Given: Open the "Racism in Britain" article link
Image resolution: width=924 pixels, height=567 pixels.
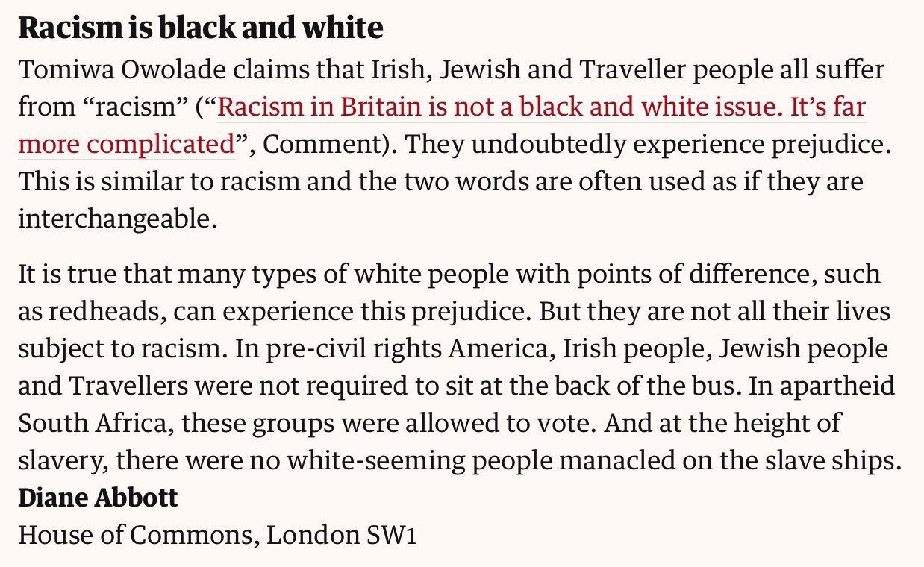Looking at the screenshot, I should click(540, 108).
